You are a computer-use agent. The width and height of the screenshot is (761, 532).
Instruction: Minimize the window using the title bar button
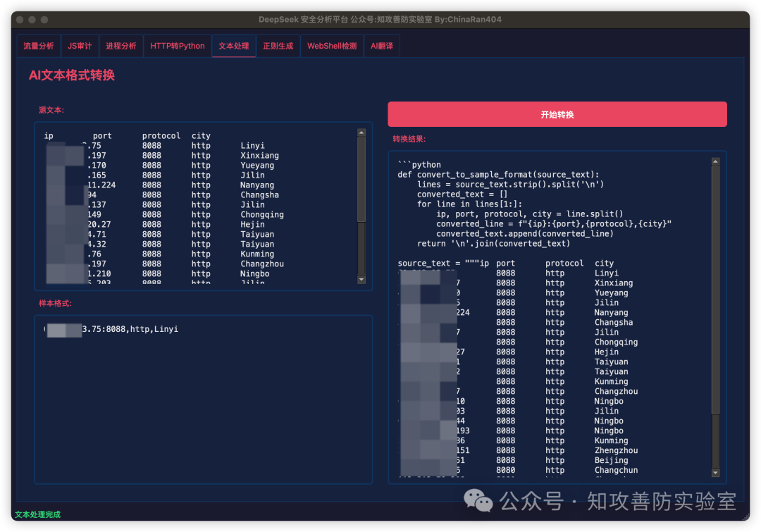32,20
